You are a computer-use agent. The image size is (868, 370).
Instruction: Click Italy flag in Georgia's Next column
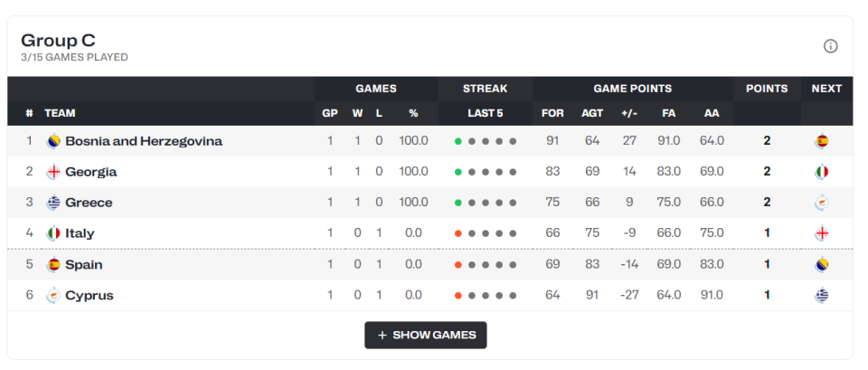[821, 172]
